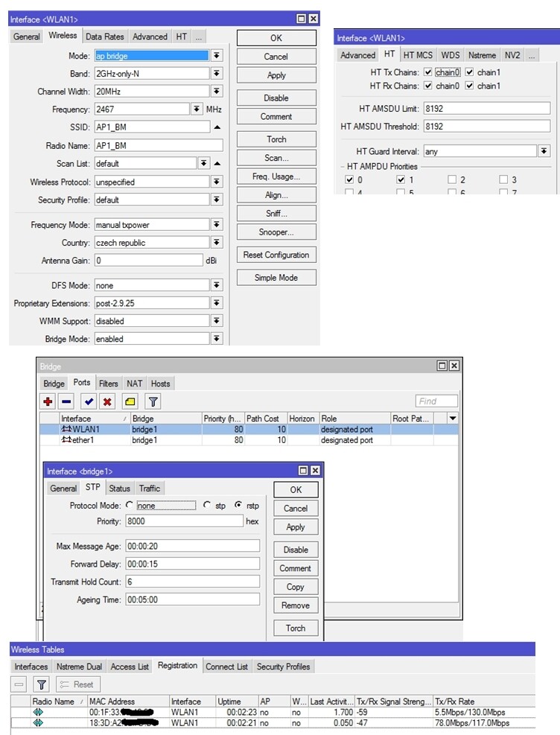Open the Wireless Protocol dropdown
Viewport: 560px width, 735px height.
point(217,182)
